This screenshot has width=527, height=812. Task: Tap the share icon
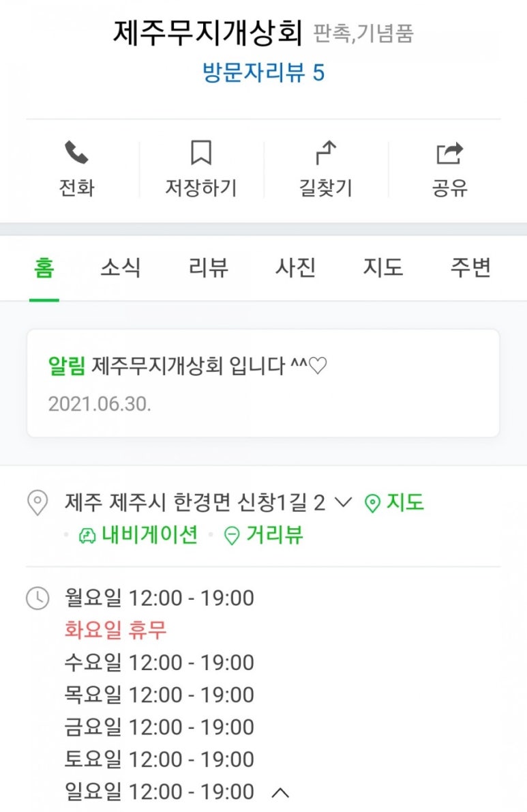click(449, 153)
